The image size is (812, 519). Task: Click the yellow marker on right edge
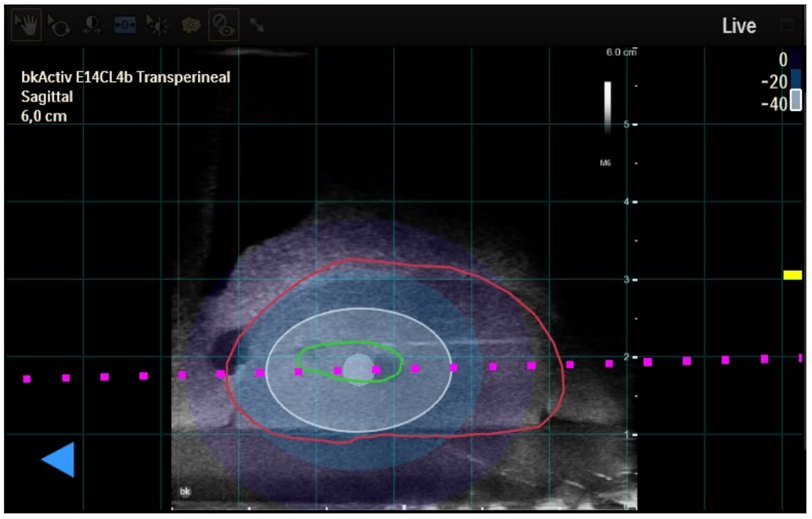pos(792,275)
